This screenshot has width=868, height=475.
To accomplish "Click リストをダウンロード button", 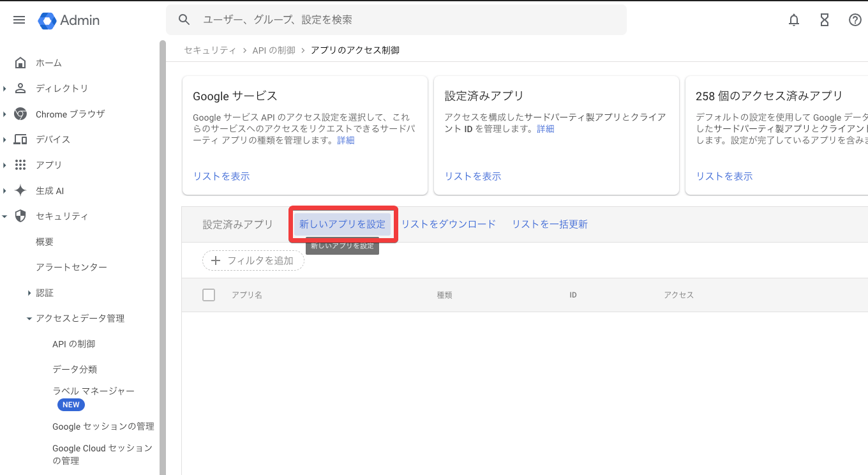I will coord(449,224).
